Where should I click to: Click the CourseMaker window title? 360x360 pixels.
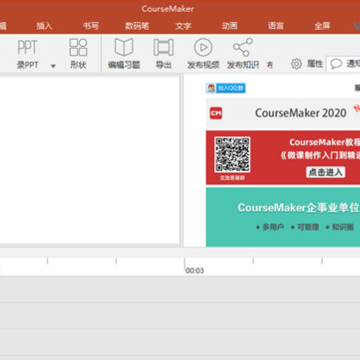click(x=168, y=9)
